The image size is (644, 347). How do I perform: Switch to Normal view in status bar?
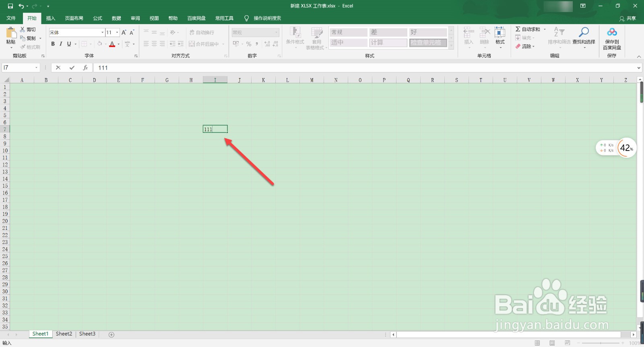click(x=537, y=343)
